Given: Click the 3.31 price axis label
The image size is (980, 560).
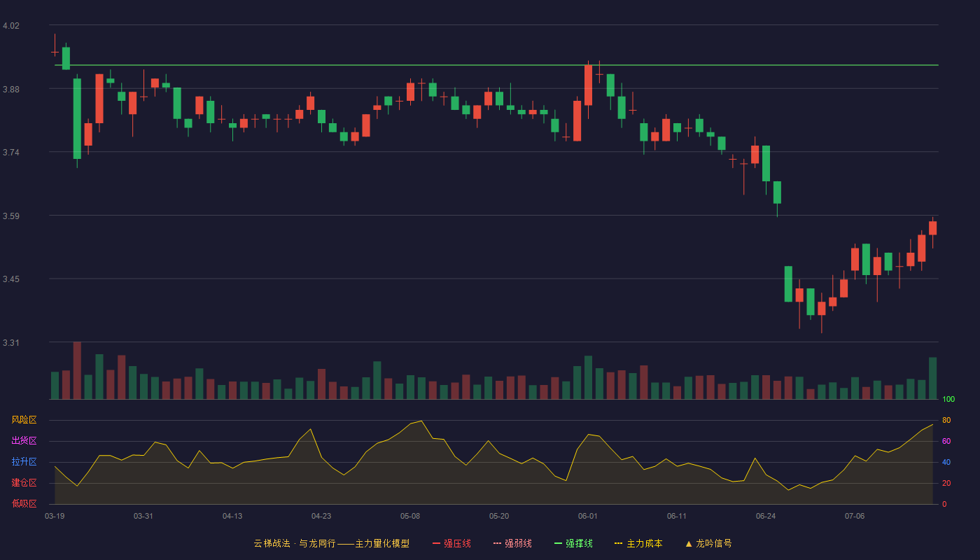Looking at the screenshot, I should pyautogui.click(x=11, y=343).
